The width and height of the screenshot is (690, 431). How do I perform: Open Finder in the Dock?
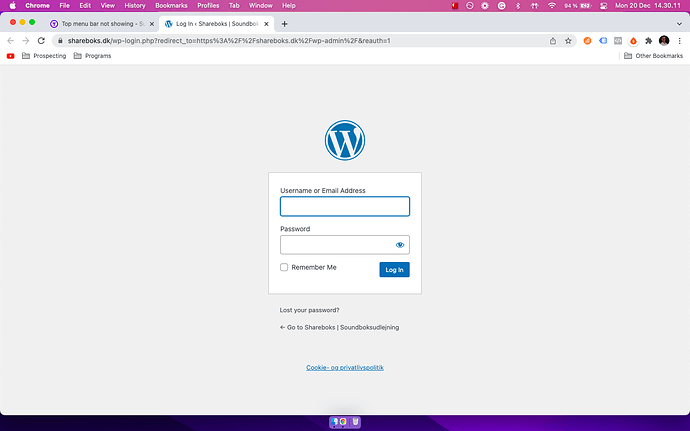(x=334, y=422)
